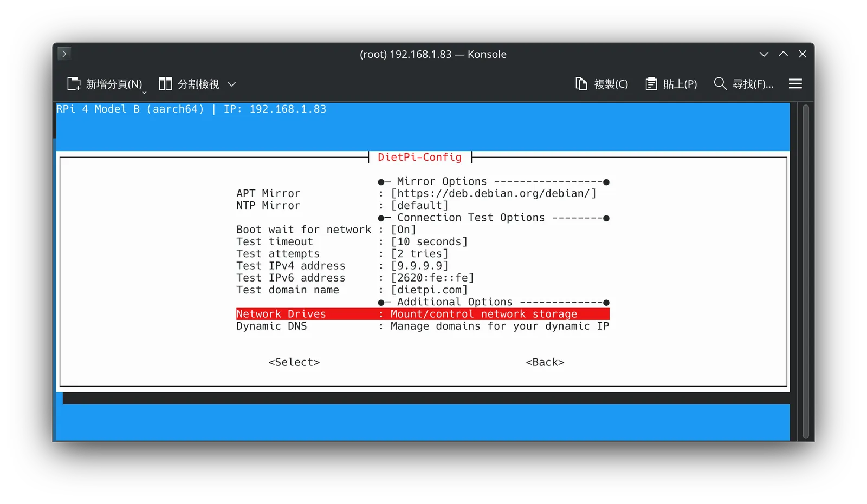Click the terminal icon in the title bar
The width and height of the screenshot is (867, 504).
[64, 54]
